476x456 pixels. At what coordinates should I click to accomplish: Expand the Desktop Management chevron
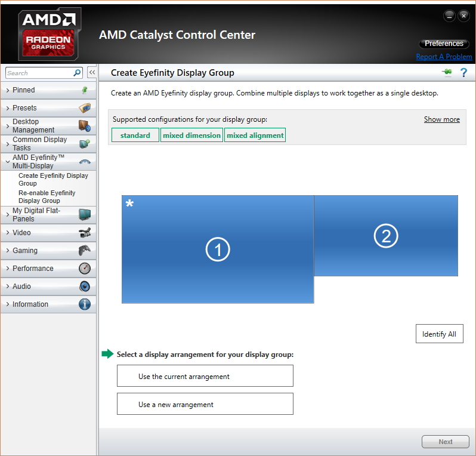click(8, 126)
